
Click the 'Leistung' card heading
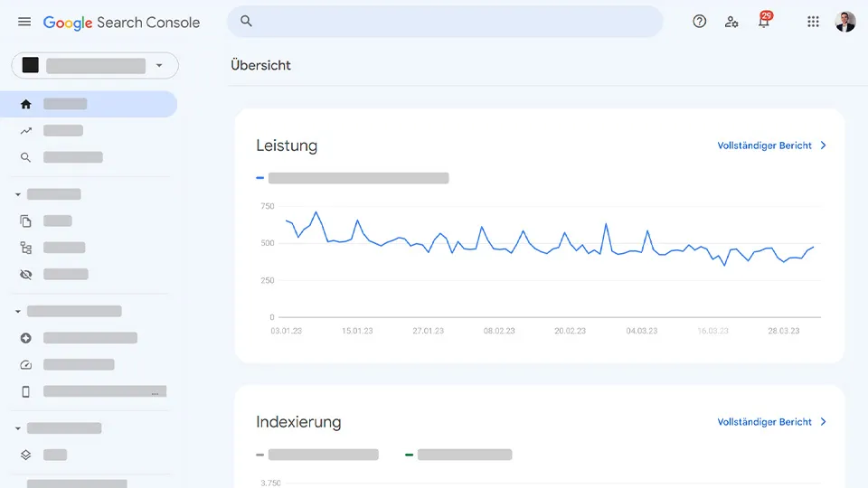pos(287,145)
